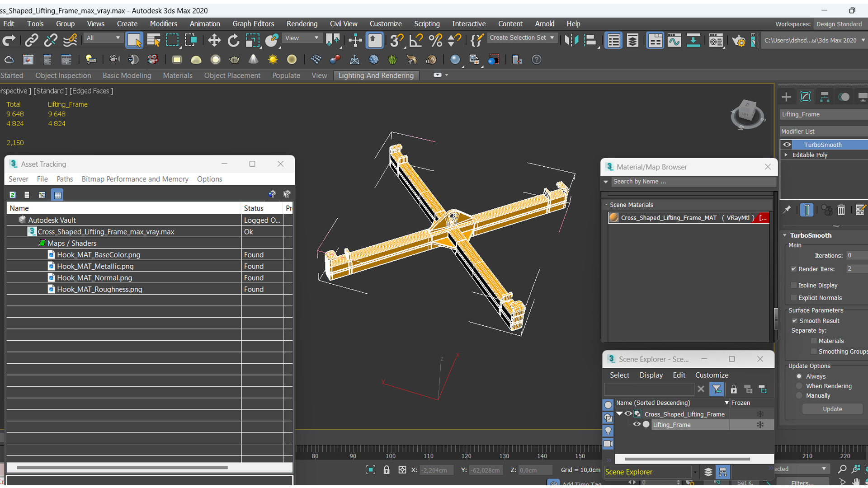Click the Unlink selection icon
Screen dimensions: 868x488
click(51, 41)
